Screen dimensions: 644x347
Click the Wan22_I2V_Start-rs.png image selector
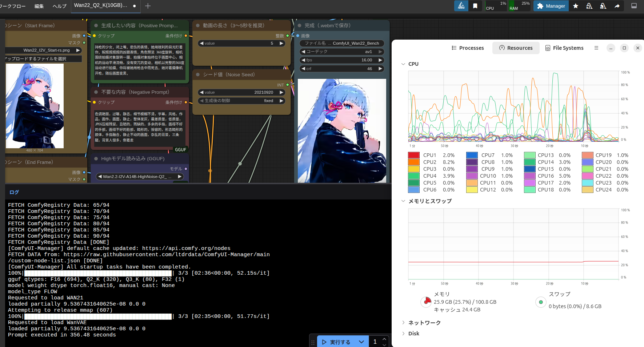[x=43, y=50]
